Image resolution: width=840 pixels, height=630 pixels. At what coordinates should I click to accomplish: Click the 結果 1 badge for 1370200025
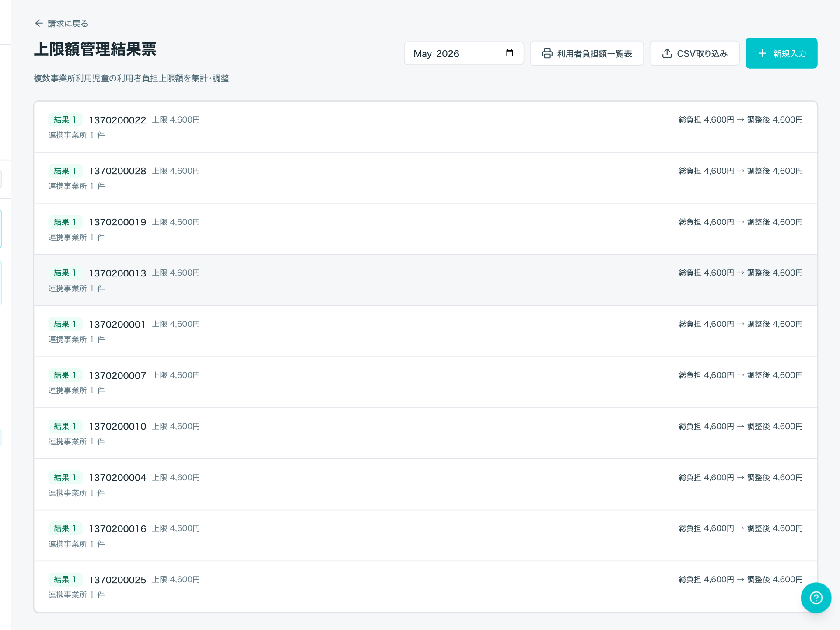65,580
